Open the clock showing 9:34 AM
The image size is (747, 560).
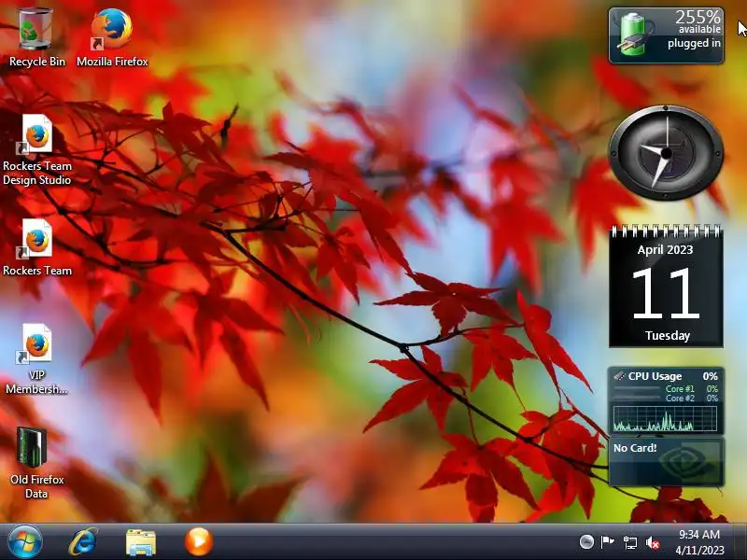[699, 542]
